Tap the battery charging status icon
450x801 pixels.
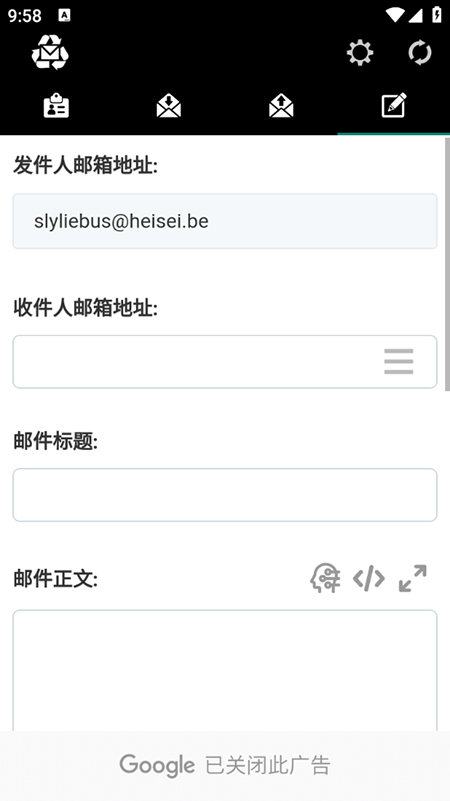437,14
